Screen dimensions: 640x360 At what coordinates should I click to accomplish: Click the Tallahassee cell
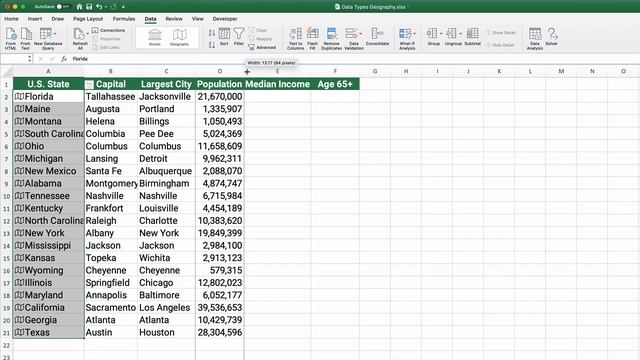111,96
